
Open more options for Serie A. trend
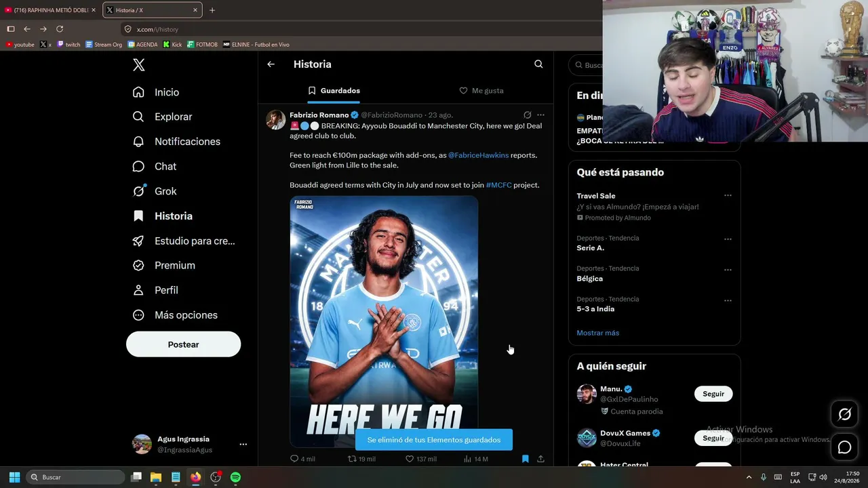[728, 239]
